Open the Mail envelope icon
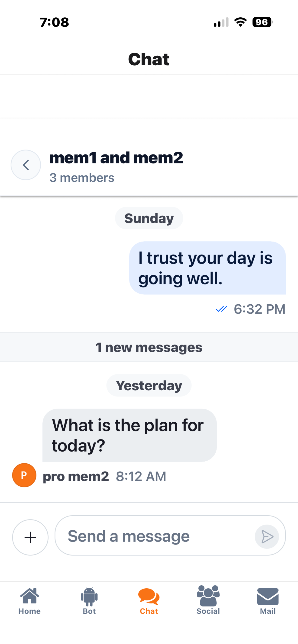The image size is (298, 644). click(x=268, y=596)
